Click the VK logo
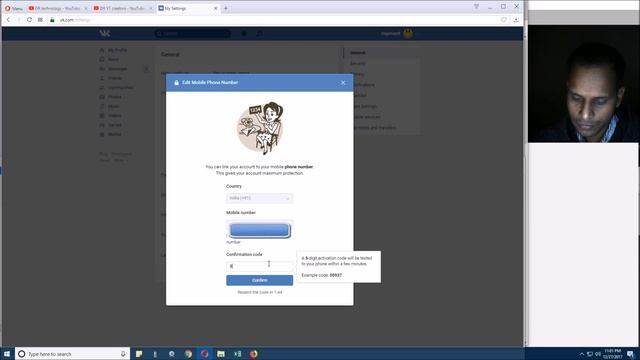 pos(105,33)
